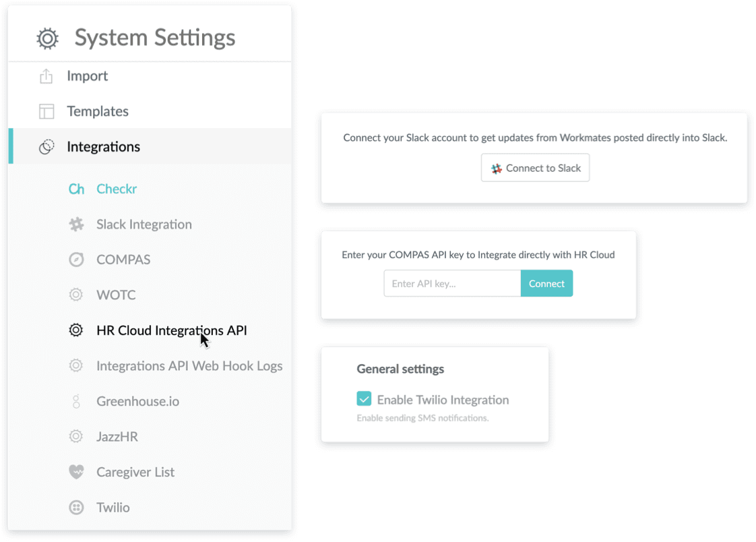Switch to the Templates section

click(x=97, y=111)
